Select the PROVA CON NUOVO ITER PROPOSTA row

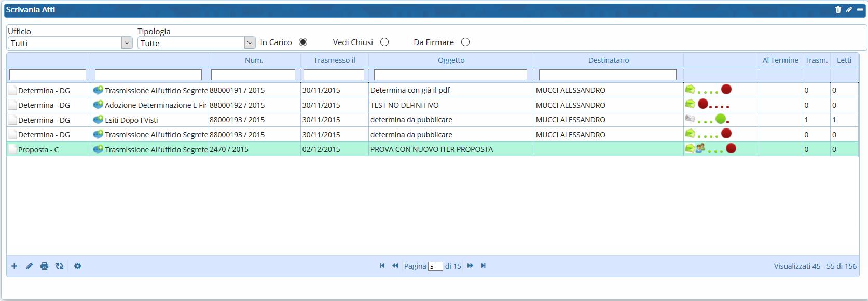pos(431,149)
